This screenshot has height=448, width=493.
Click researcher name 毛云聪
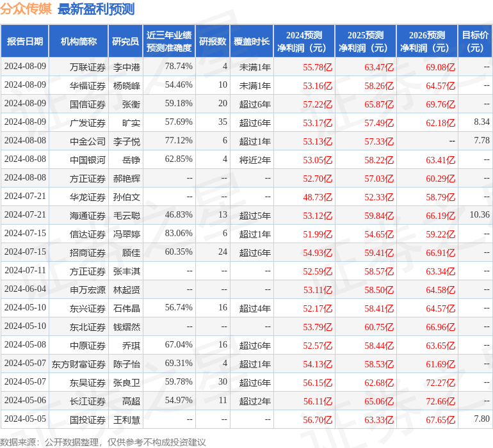pos(126,215)
